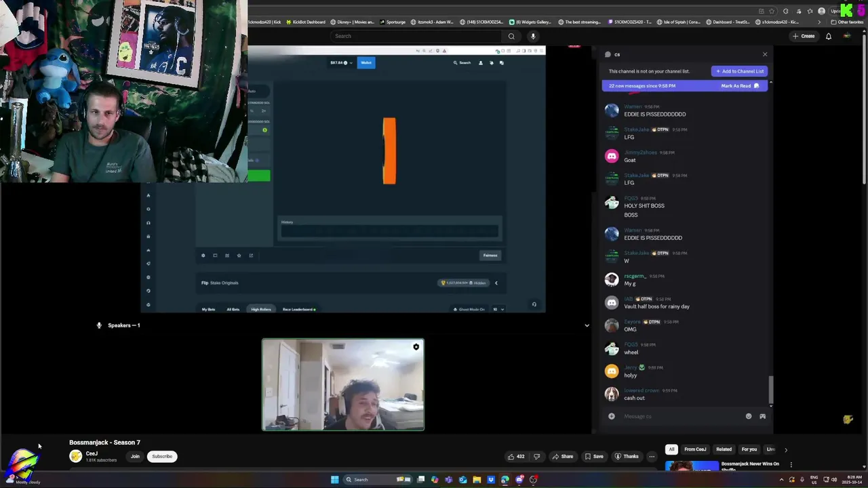Select the From CeeJ chip
Screen dimensions: 868x488
tap(695, 449)
